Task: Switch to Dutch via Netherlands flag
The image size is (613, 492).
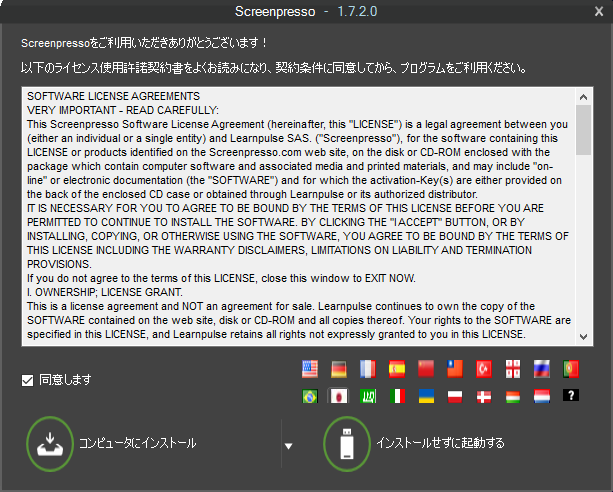Action: [542, 396]
